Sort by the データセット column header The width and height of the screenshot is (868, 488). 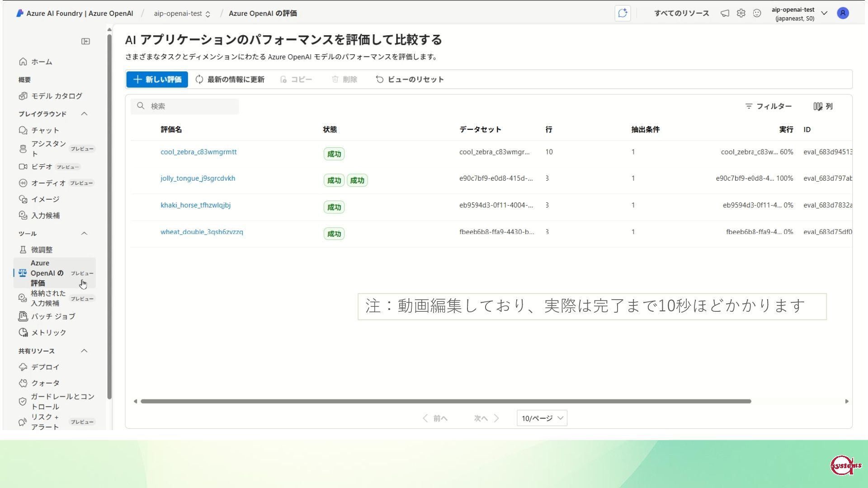click(480, 130)
